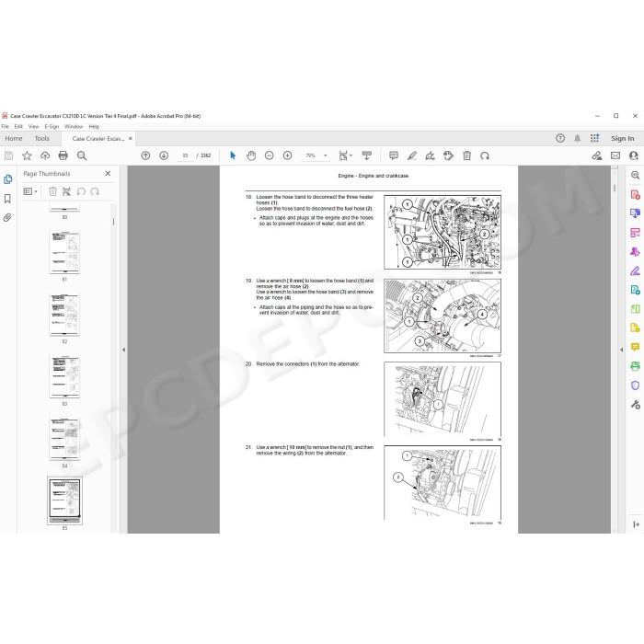
Task: Rotate thumbnail clockwise icon
Action: click(95, 191)
